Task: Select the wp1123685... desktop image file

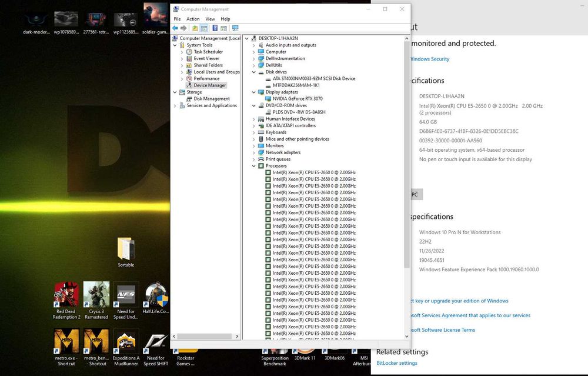Action: 126,22
